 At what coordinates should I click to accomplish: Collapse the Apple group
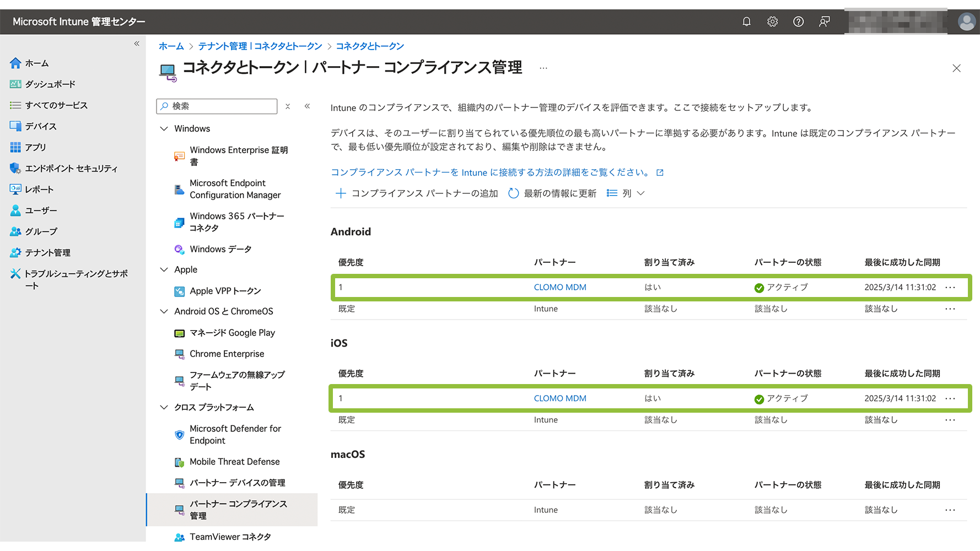[164, 269]
